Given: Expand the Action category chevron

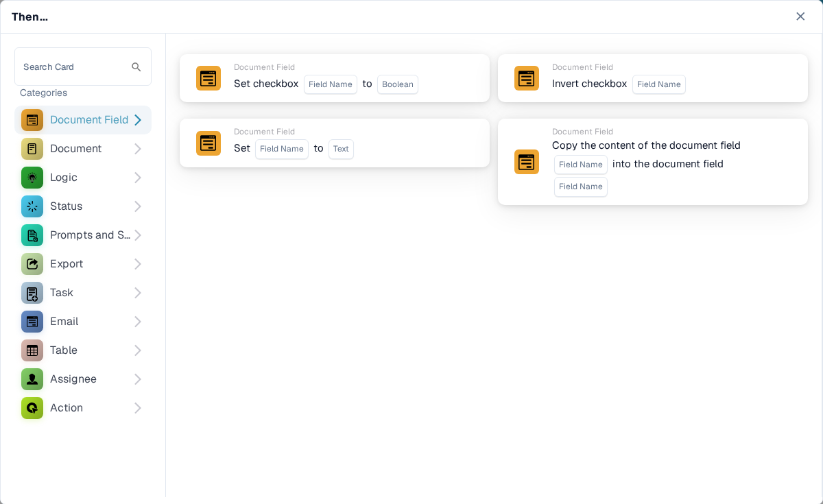Looking at the screenshot, I should click(x=138, y=408).
